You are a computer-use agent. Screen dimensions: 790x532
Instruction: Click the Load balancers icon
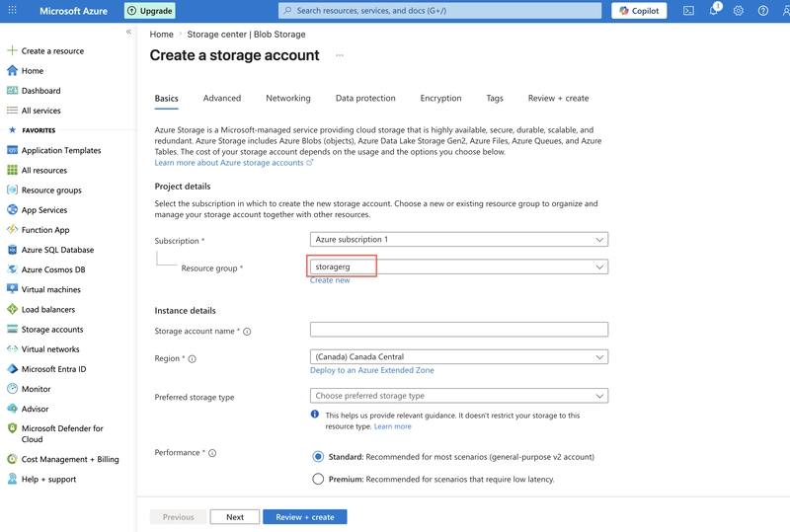pos(12,309)
